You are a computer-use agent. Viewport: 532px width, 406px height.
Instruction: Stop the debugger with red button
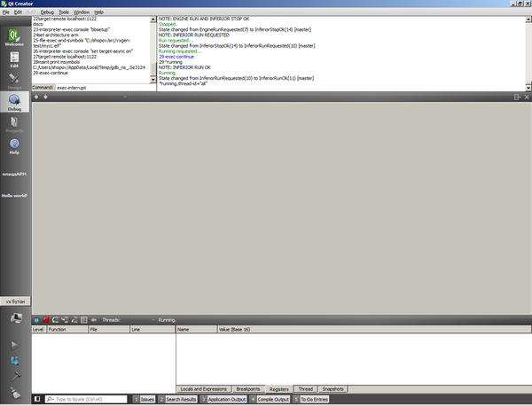[x=46, y=320]
